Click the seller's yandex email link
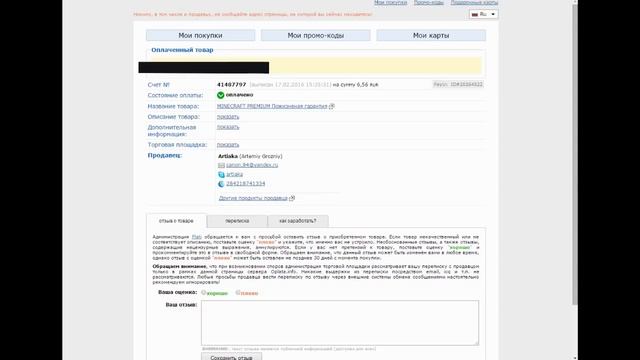The width and height of the screenshot is (640, 360). coord(252,165)
